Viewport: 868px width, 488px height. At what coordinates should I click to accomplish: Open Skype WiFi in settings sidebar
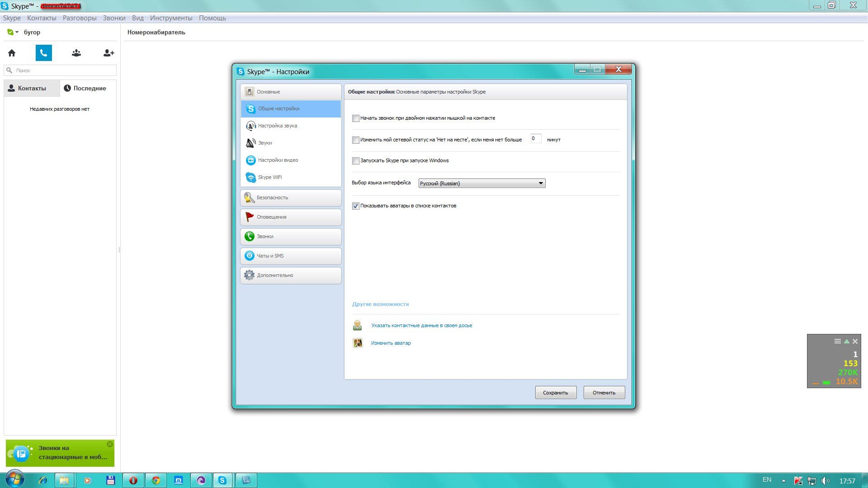pyautogui.click(x=291, y=177)
